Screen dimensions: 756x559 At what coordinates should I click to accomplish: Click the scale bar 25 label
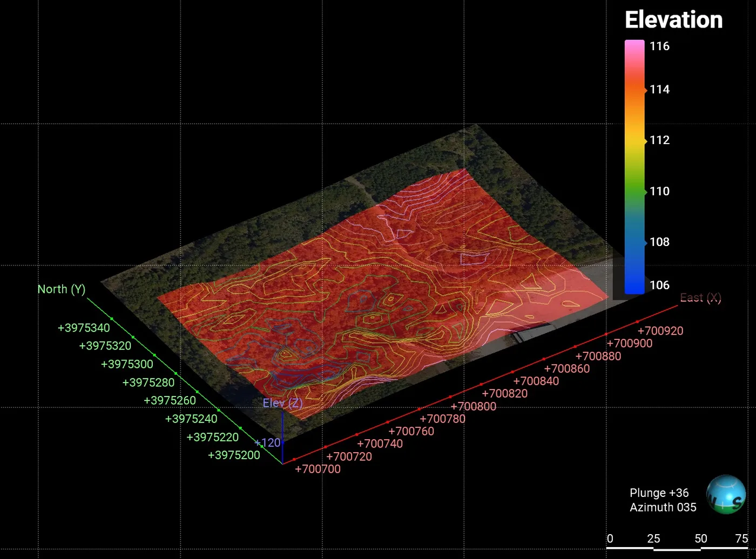(653, 538)
